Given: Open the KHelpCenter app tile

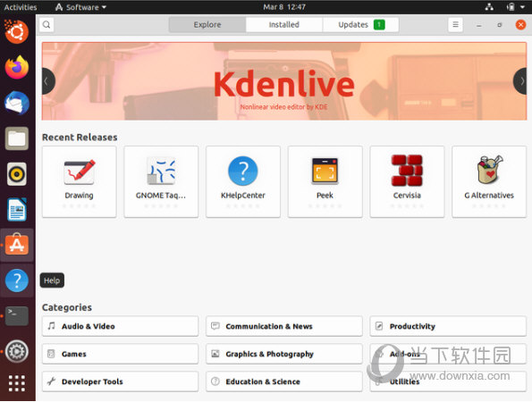Looking at the screenshot, I should (x=243, y=181).
